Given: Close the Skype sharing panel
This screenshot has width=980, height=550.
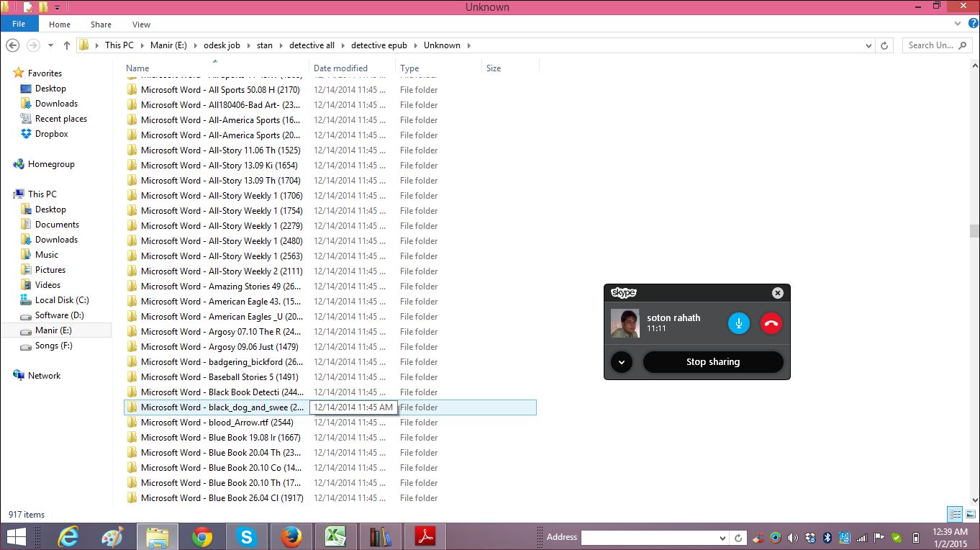Looking at the screenshot, I should pos(777,293).
